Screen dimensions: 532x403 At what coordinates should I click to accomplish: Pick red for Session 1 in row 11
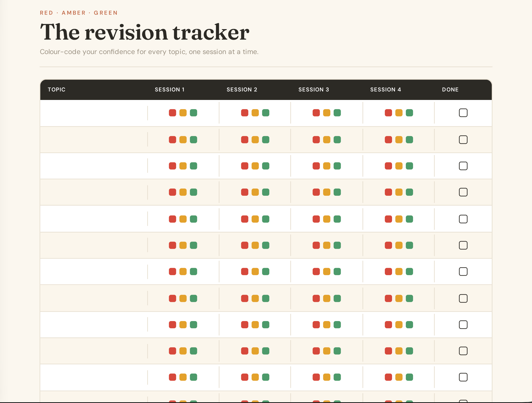click(173, 377)
